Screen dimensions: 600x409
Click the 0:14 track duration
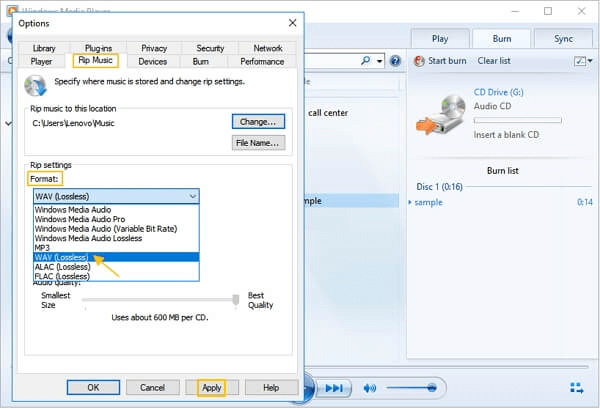(585, 202)
